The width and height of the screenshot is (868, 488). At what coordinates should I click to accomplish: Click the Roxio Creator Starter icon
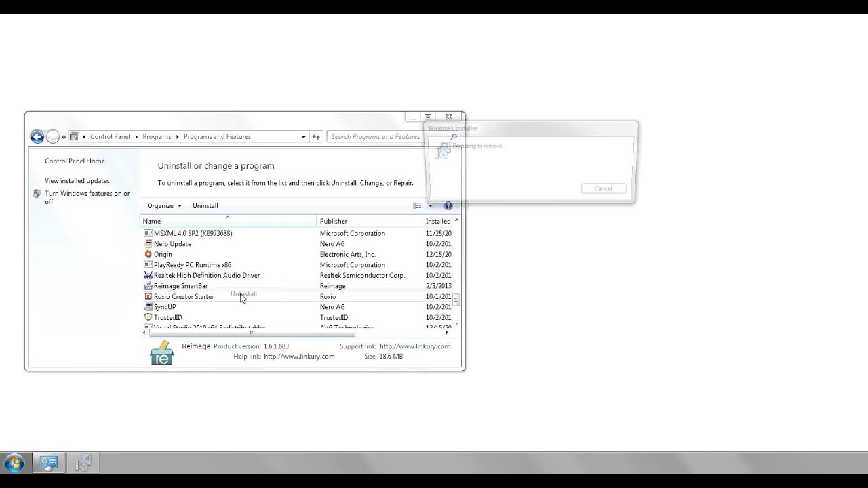coord(148,296)
